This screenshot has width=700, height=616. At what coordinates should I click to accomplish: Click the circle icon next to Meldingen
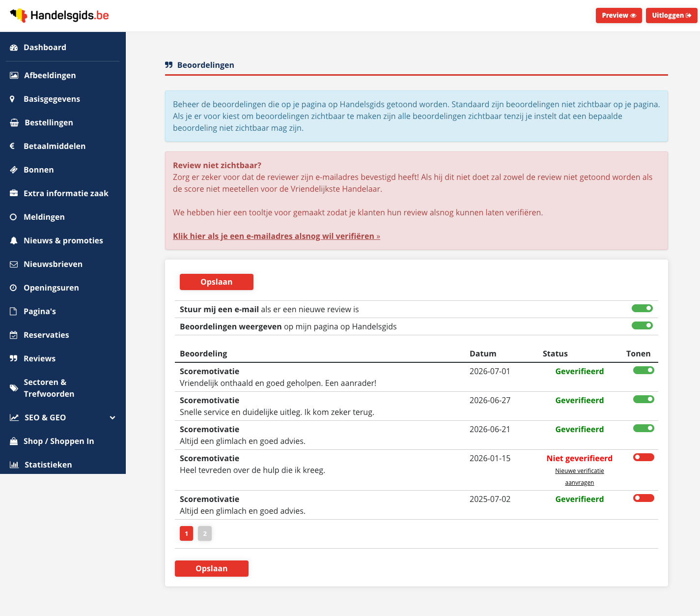click(13, 217)
